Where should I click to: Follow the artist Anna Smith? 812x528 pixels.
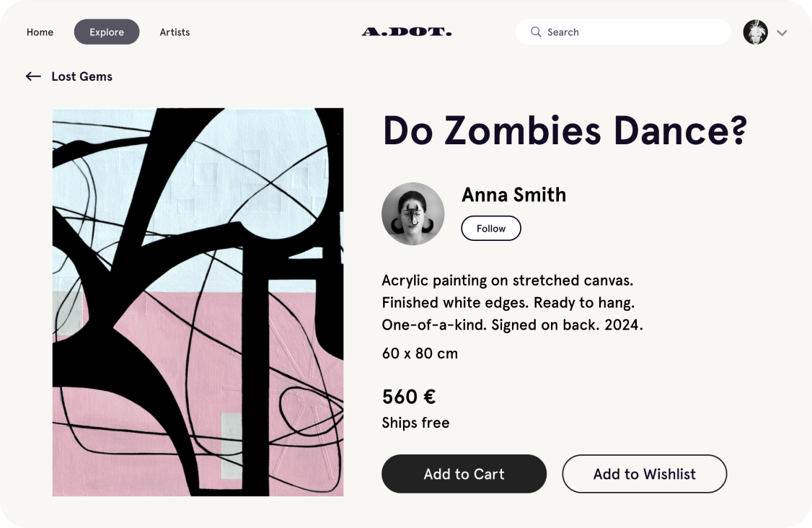pyautogui.click(x=491, y=228)
